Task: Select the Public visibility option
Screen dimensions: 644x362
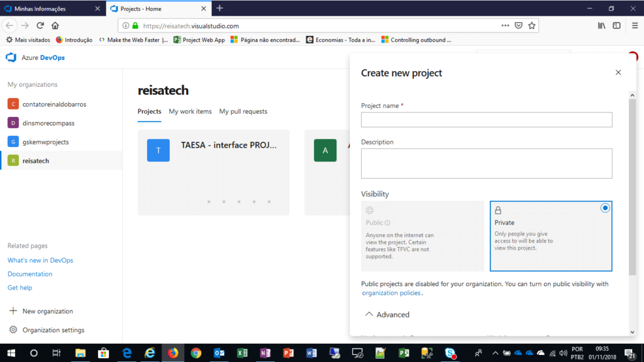Action: pyautogui.click(x=422, y=236)
